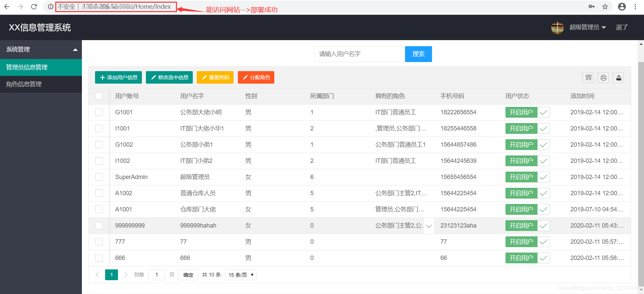
Task: Check the box for user SuperAdmin
Action: point(99,177)
